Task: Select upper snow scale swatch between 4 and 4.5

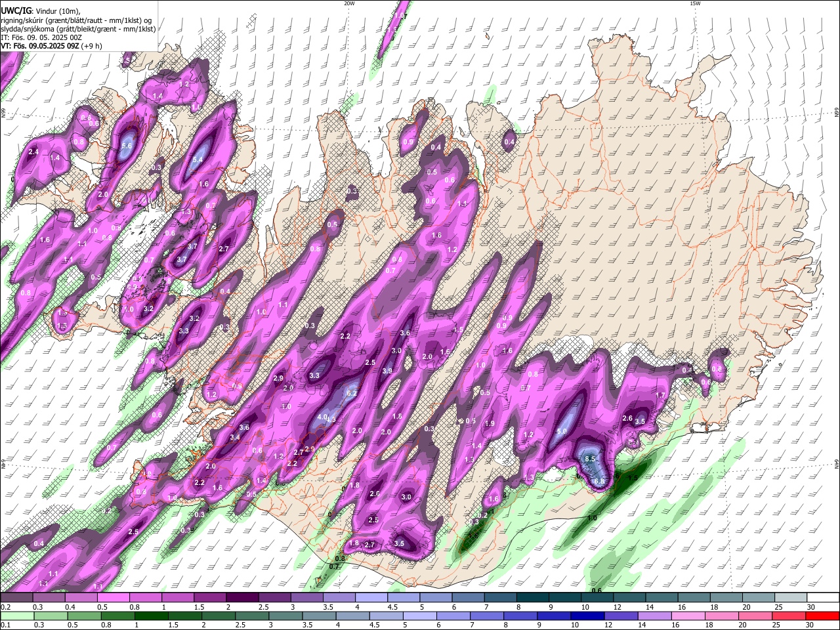Action: [x=371, y=597]
